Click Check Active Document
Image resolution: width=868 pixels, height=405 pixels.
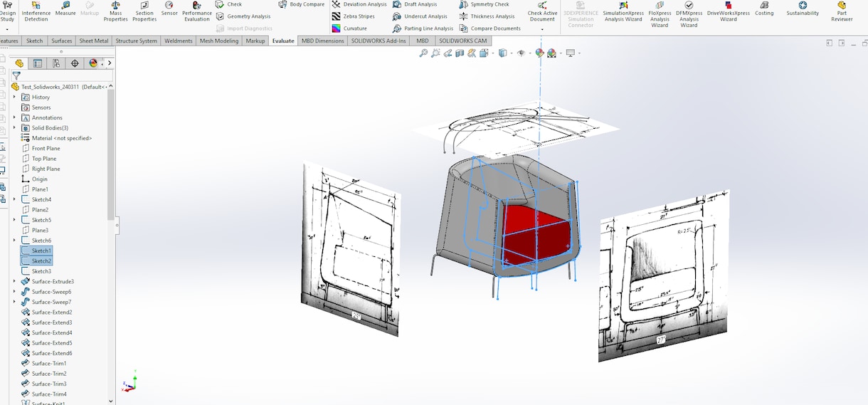542,11
